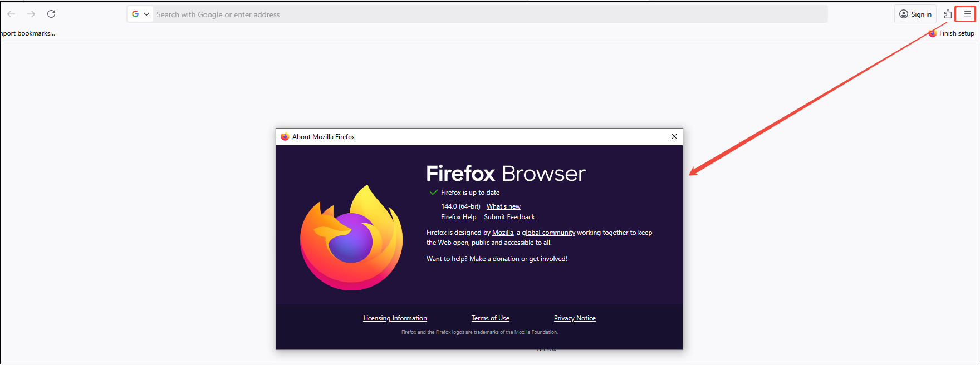Close the About Mozilla Firefox dialog

coord(674,136)
